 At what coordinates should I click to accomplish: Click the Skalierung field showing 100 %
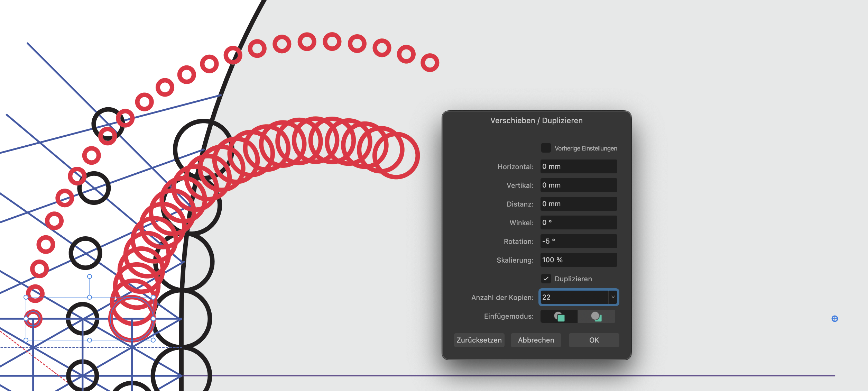point(578,260)
